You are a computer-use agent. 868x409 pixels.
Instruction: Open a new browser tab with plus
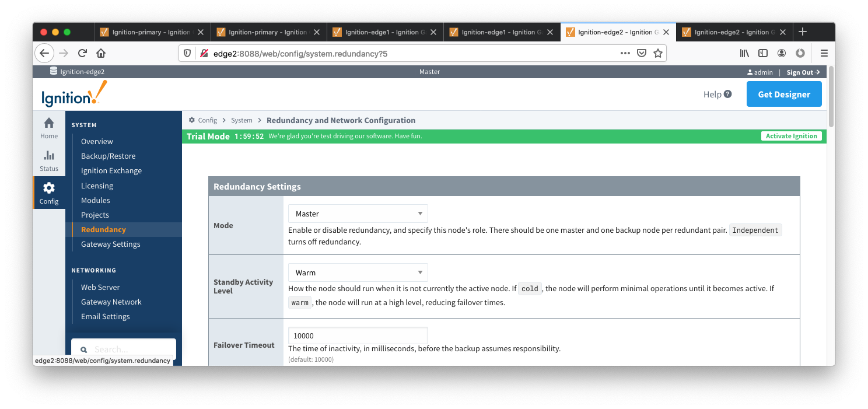803,32
